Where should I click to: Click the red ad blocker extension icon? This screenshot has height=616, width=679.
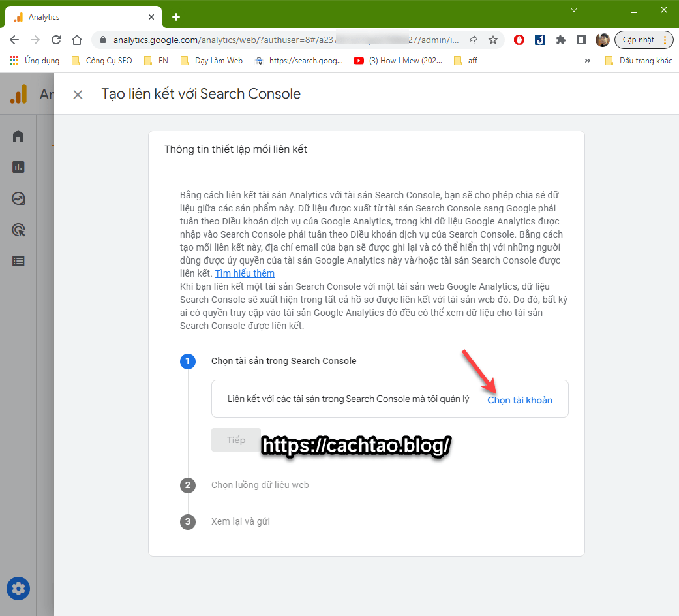pos(519,40)
